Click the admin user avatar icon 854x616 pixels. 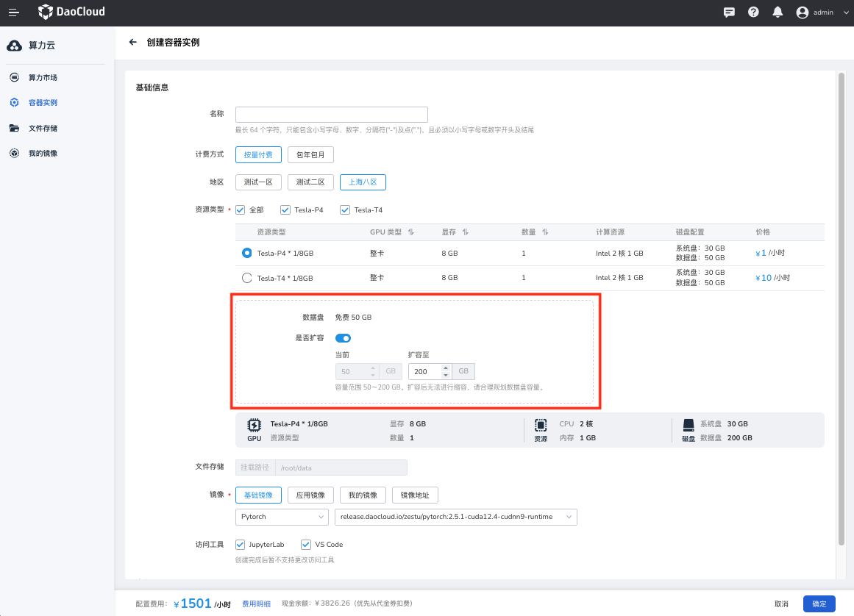(802, 12)
